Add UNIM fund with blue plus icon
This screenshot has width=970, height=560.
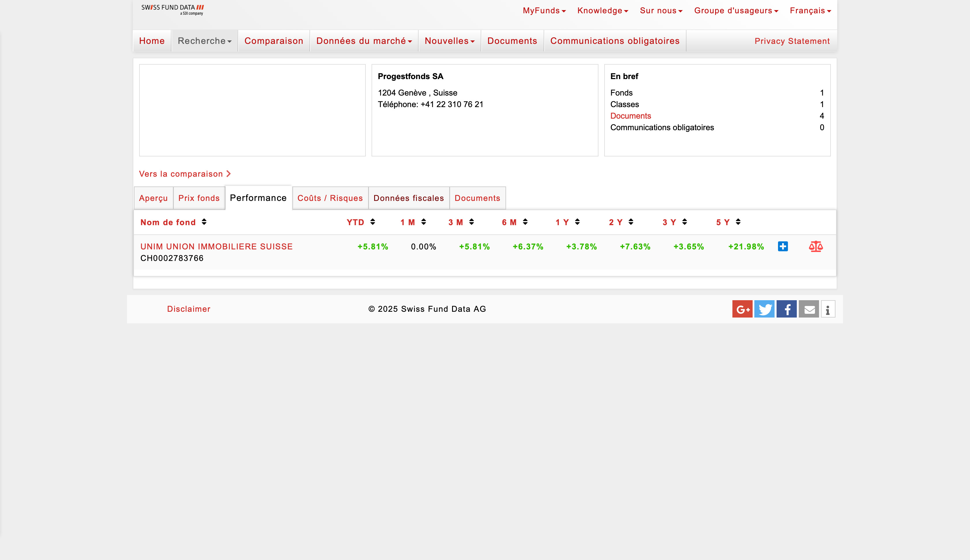coord(783,247)
